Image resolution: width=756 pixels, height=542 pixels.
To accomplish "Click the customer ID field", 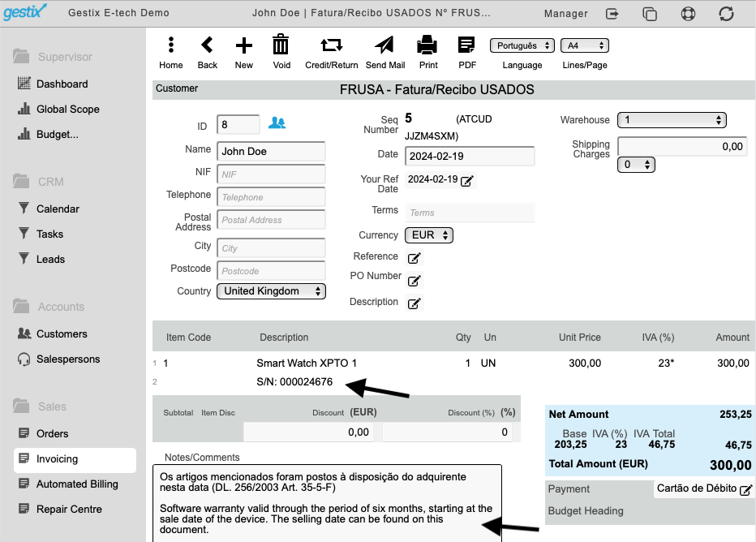I will point(238,125).
